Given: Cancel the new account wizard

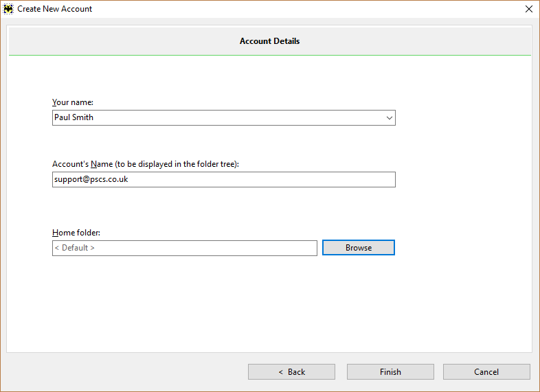Looking at the screenshot, I should (486, 372).
